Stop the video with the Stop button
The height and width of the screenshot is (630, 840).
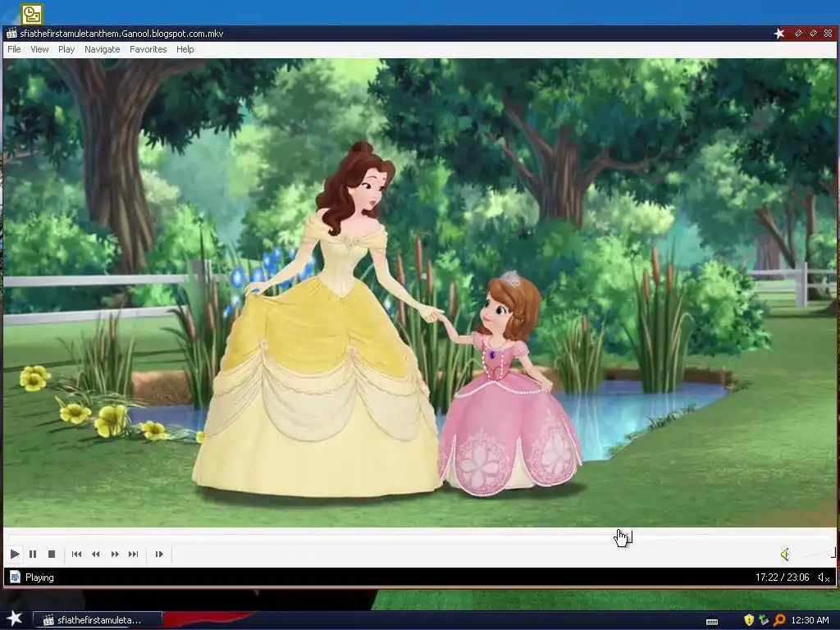(x=52, y=554)
